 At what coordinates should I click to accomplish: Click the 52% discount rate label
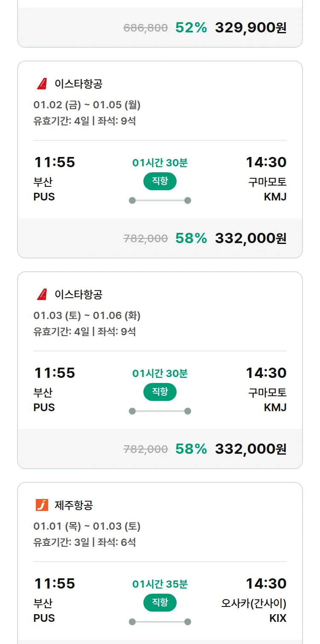coord(191,28)
